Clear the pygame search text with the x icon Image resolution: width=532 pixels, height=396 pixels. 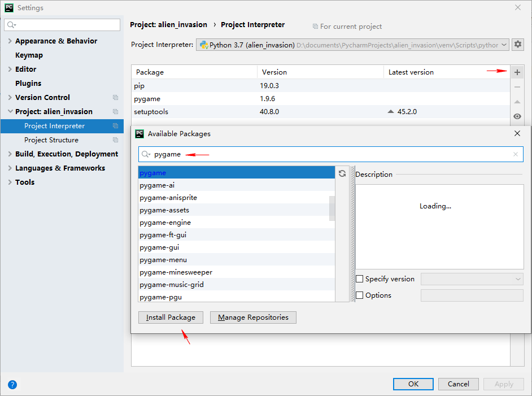[x=516, y=154]
